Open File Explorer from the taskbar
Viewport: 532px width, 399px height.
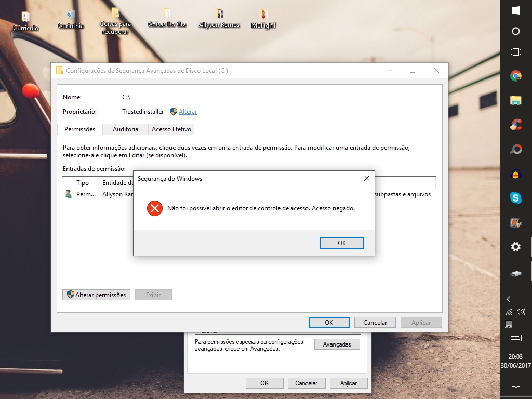coord(516,100)
